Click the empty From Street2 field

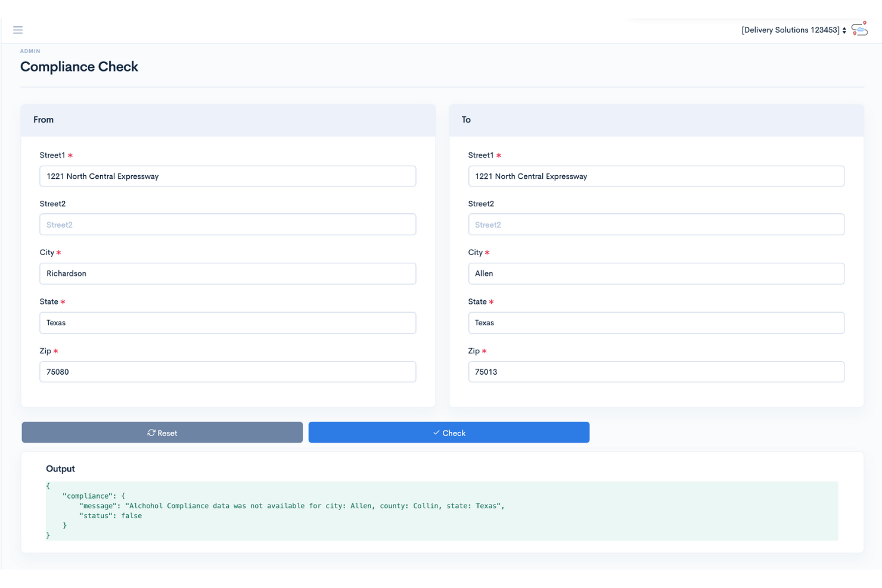[228, 224]
